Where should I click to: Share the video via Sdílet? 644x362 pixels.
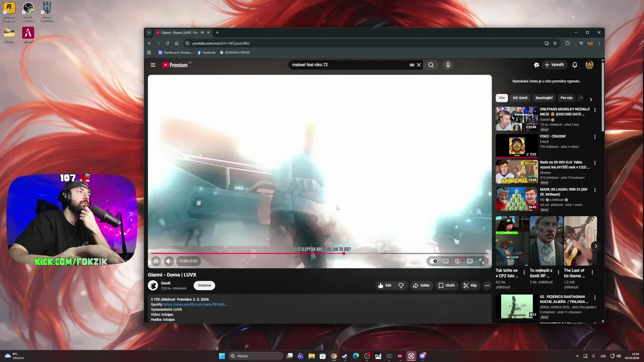coord(421,286)
